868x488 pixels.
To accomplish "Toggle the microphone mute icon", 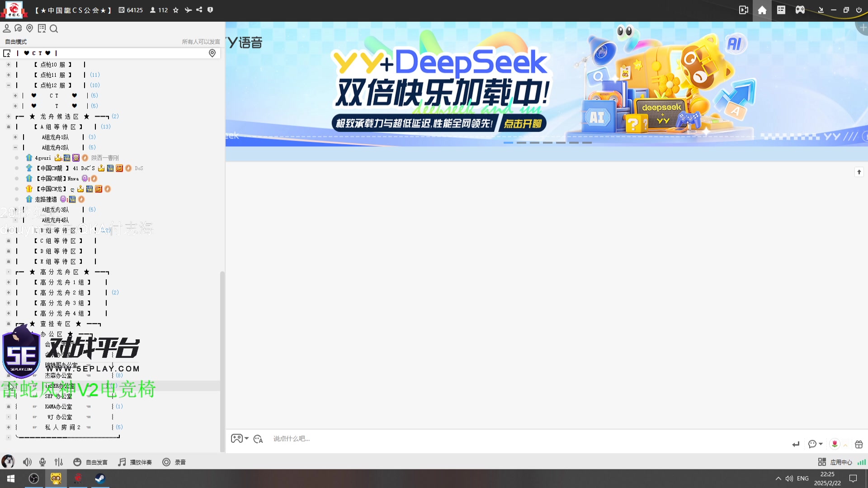I will click(x=42, y=462).
